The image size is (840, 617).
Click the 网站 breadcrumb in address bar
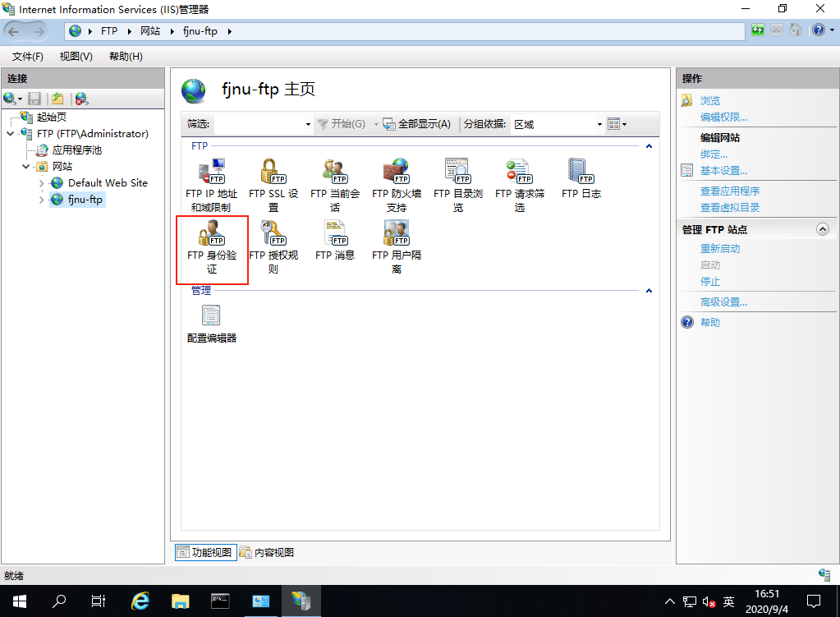click(150, 31)
